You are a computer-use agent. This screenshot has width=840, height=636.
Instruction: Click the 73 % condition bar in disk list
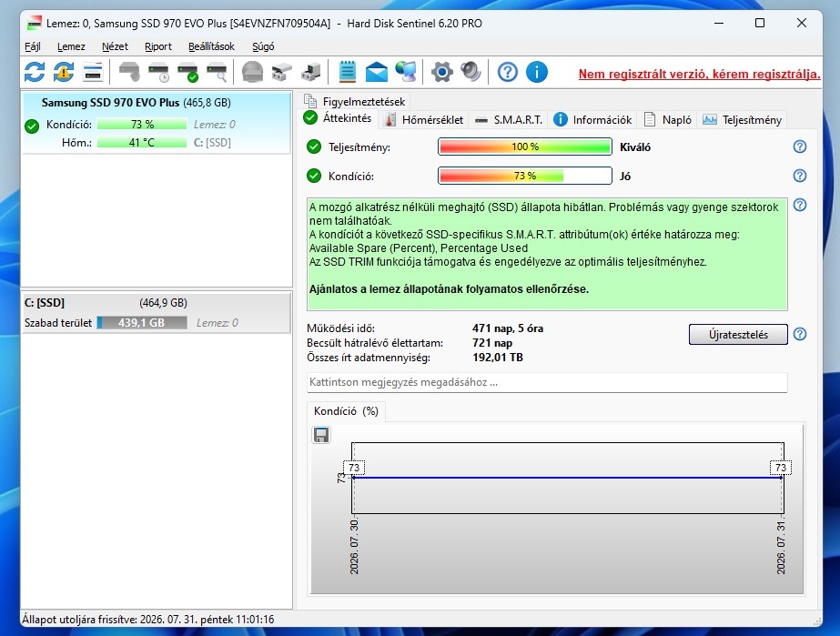tap(142, 125)
